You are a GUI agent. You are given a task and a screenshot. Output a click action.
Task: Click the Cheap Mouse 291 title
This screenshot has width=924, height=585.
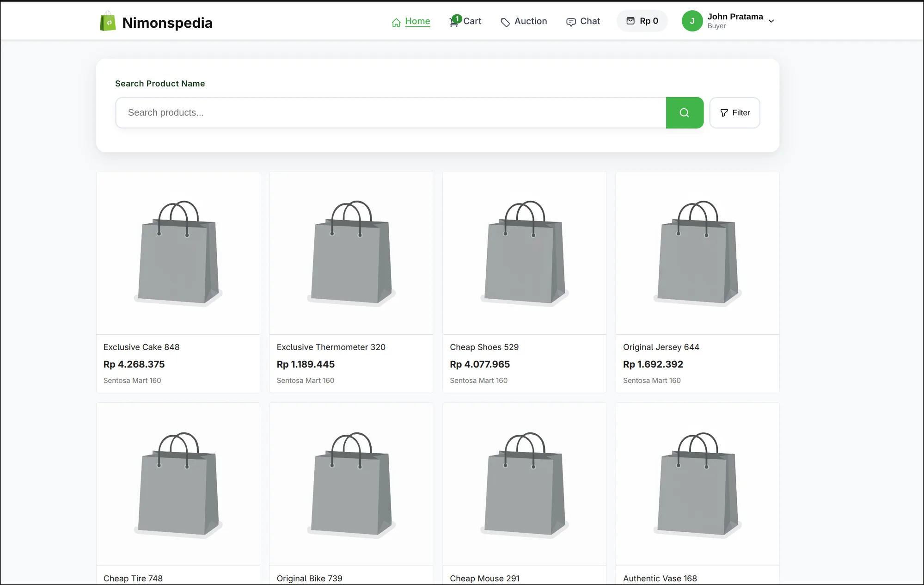[x=485, y=579]
